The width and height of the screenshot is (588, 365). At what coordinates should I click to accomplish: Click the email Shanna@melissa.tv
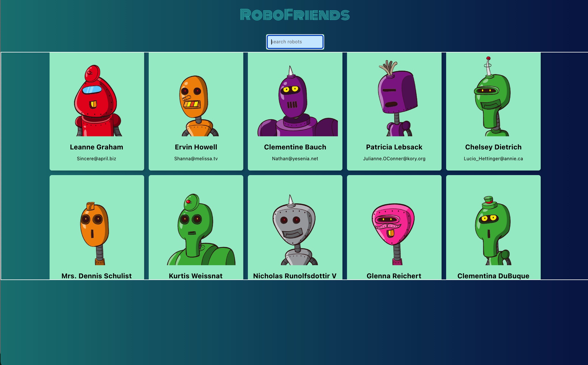point(196,159)
